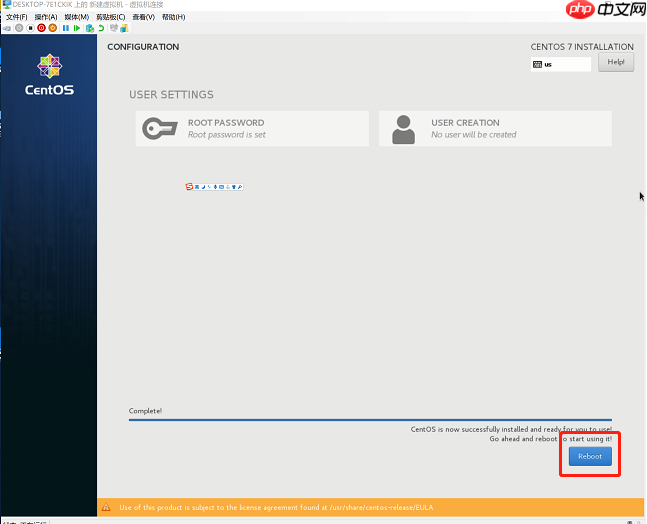The width and height of the screenshot is (647, 524).
Task: Click the last toolbar icon with blue computers
Action: 125,28
